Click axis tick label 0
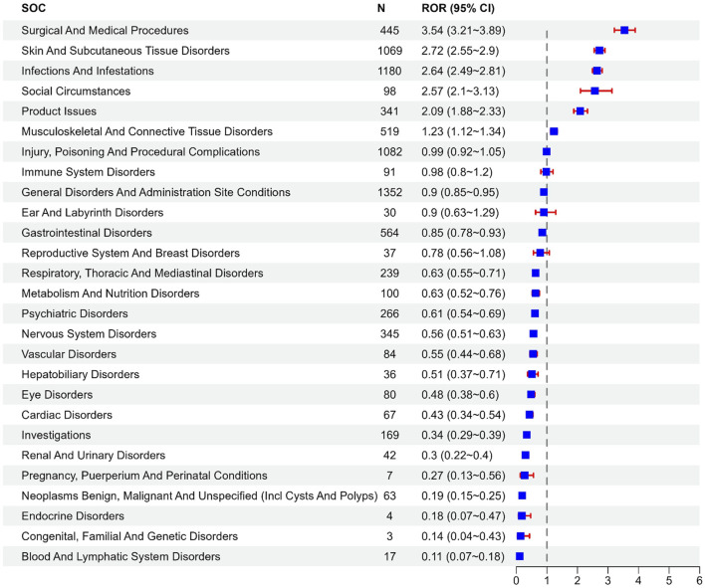Viewport: 705px width, 588px height. point(516,581)
